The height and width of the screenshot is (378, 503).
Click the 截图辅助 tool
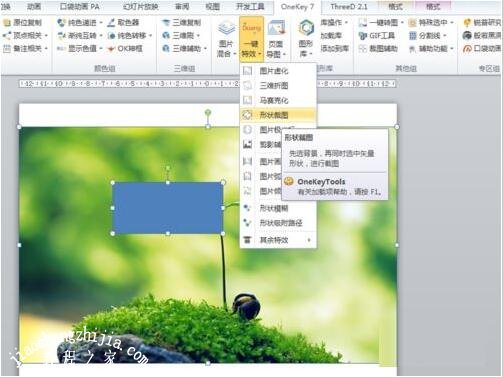pos(378,49)
